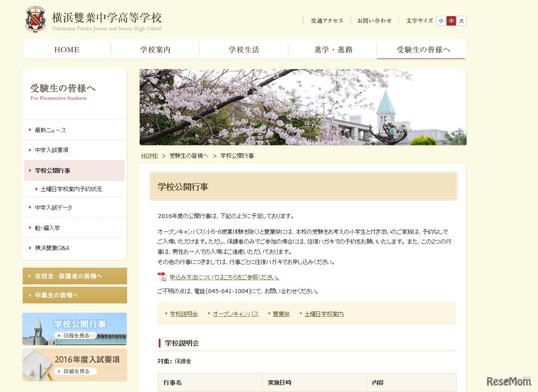The width and height of the screenshot is (538, 392).
Task: Select 学校公開行事 in the sidebar menu
Action: 75,171
